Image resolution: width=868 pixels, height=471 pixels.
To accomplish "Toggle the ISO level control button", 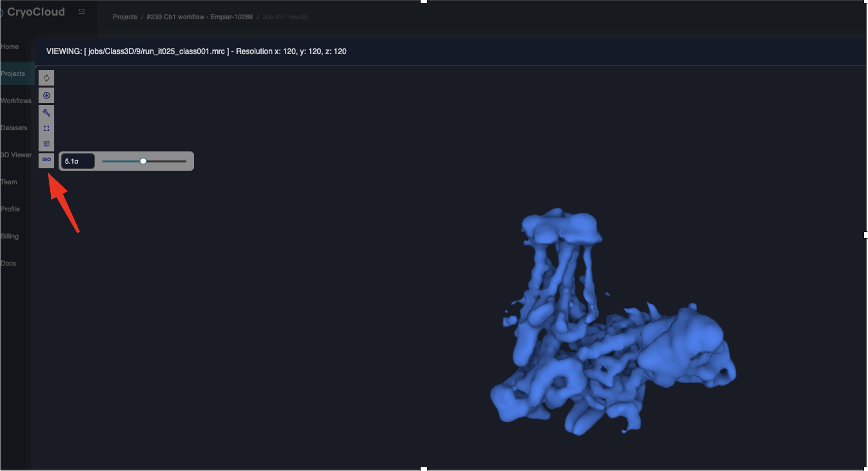I will click(46, 160).
